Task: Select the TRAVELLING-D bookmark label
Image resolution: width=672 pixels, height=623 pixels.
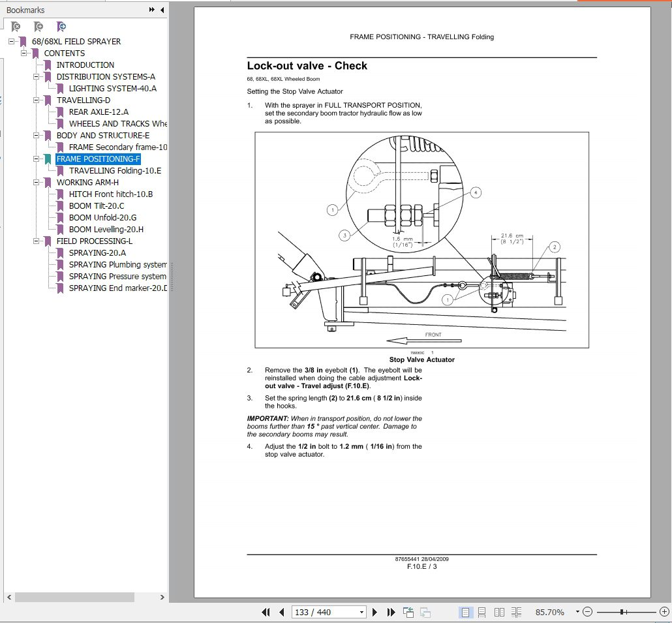Action: coord(83,100)
